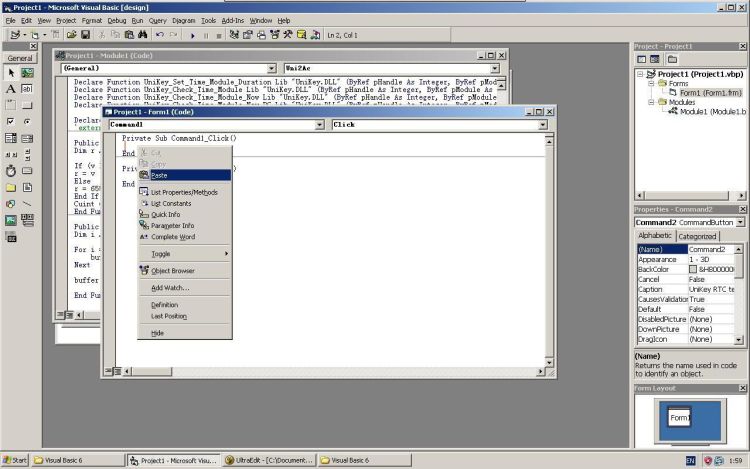Choose List Properties/Methods menu entry
The width and height of the screenshot is (750, 469).
pyautogui.click(x=185, y=192)
